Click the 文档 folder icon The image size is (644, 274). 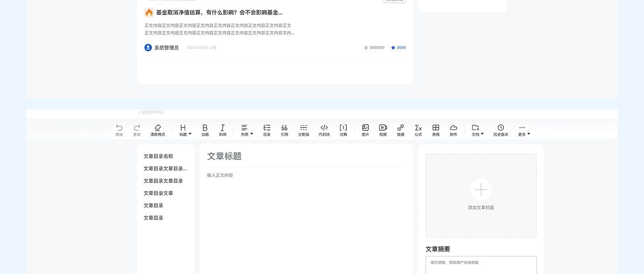[476, 127]
